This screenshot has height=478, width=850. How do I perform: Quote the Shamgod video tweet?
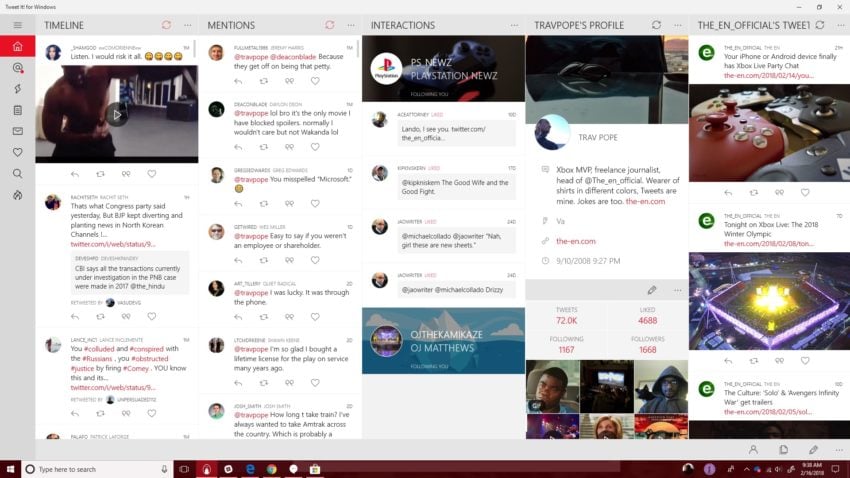click(126, 174)
